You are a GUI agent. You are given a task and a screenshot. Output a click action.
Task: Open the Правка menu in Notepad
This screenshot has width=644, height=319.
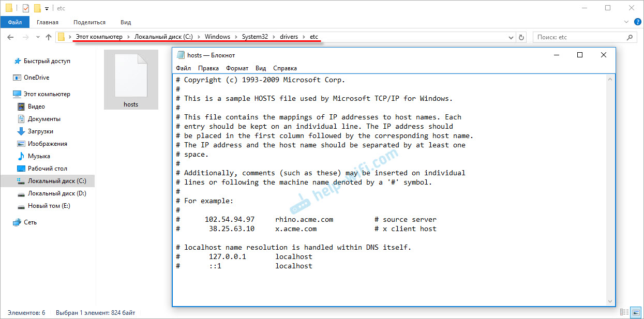(x=208, y=68)
